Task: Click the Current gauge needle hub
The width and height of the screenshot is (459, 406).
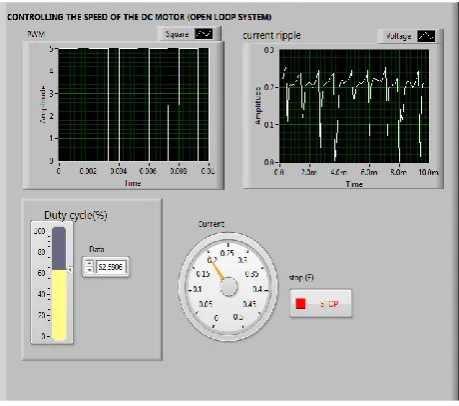Action: click(229, 287)
